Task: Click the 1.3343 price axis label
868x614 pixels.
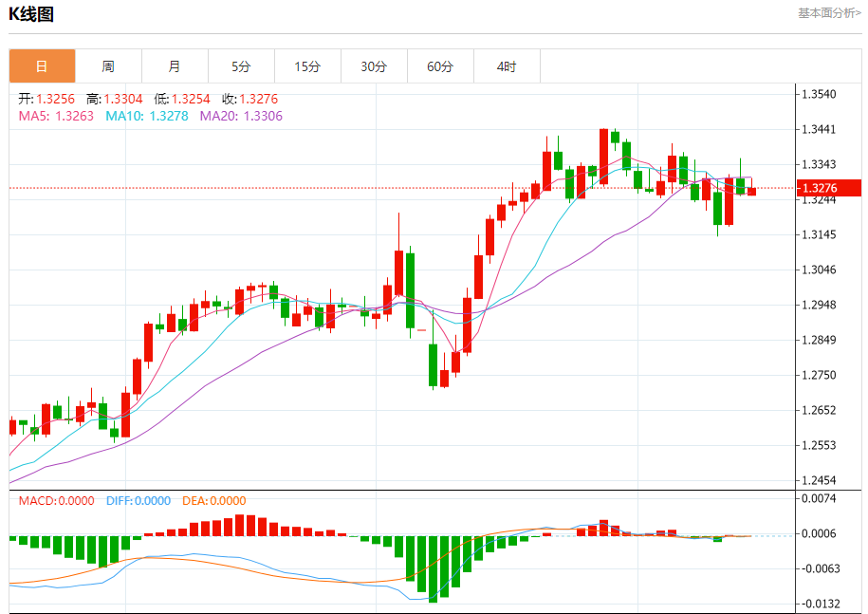Action: click(x=819, y=164)
